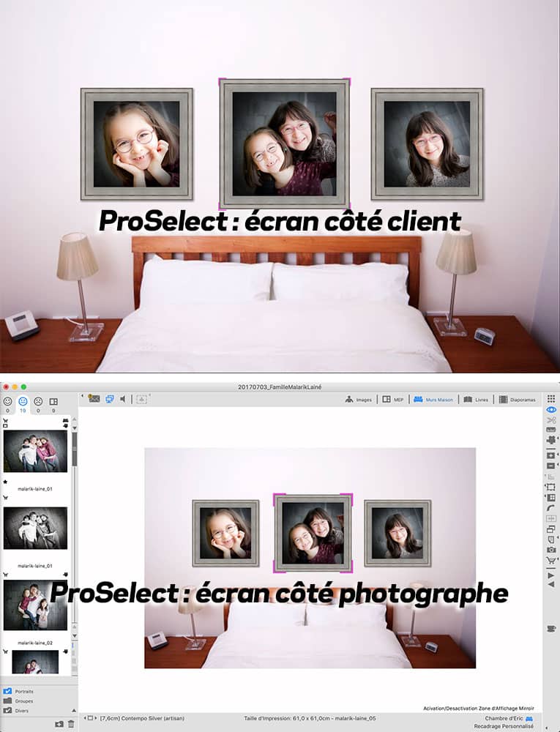The image size is (560, 732).
Task: Open the Diaporamas tab
Action: click(x=517, y=400)
